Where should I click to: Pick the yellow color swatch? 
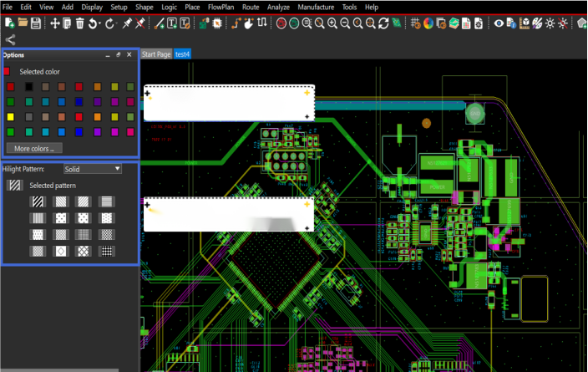click(x=11, y=117)
